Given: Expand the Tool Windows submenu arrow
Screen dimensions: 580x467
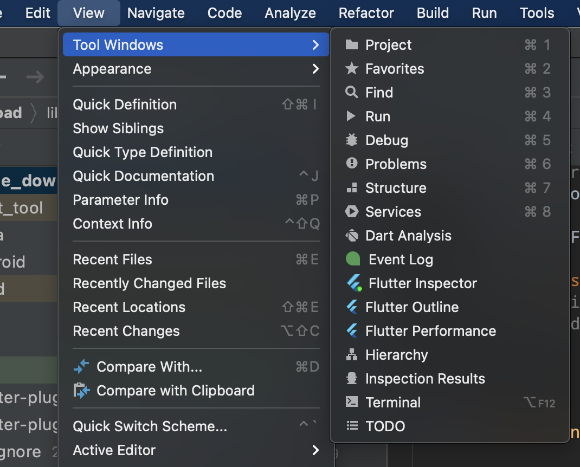Looking at the screenshot, I should click(x=316, y=45).
